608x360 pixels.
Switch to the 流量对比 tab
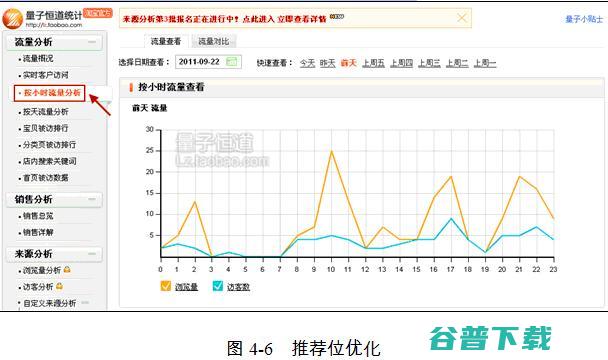[214, 41]
